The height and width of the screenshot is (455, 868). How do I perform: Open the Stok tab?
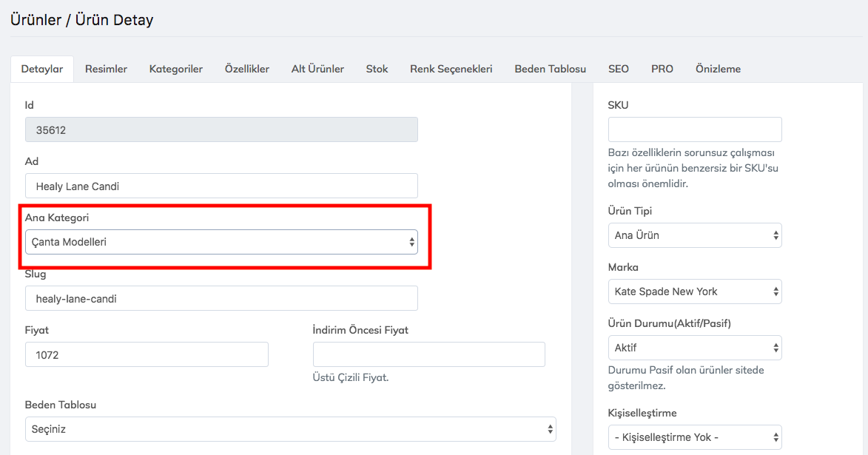point(377,69)
